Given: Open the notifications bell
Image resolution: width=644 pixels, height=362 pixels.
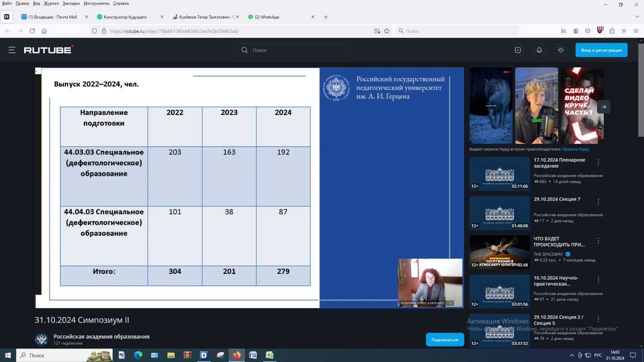Looking at the screenshot, I should click(x=539, y=50).
